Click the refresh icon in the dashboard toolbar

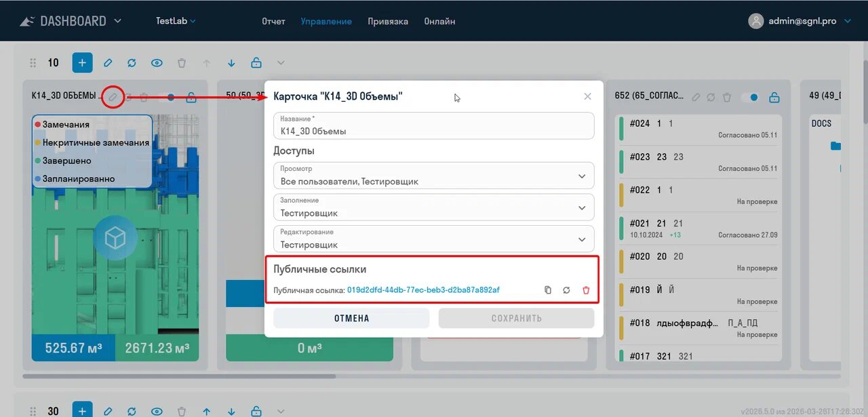[132, 62]
